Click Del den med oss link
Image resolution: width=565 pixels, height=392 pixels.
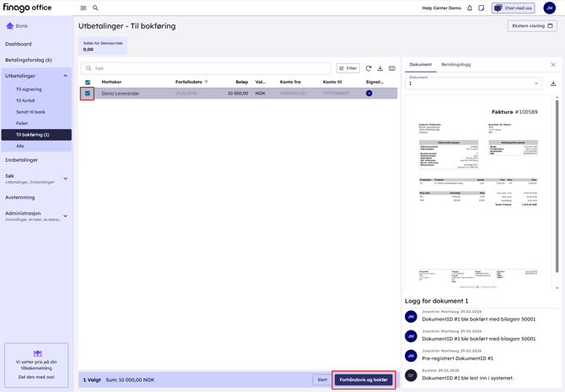point(36,377)
